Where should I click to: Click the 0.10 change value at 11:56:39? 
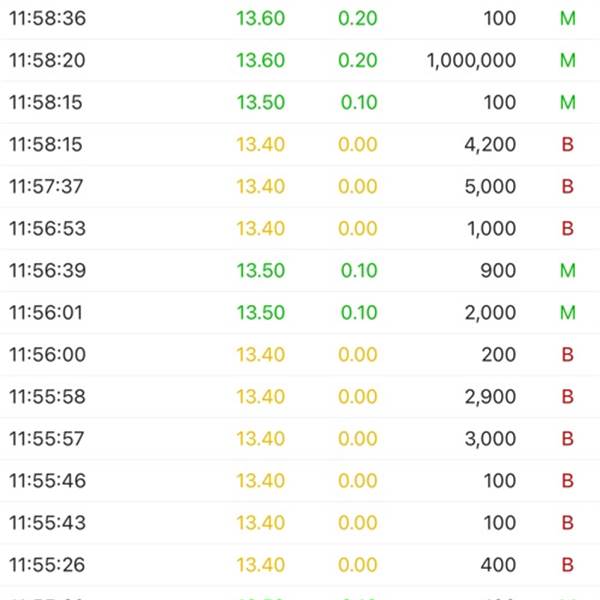pyautogui.click(x=358, y=271)
